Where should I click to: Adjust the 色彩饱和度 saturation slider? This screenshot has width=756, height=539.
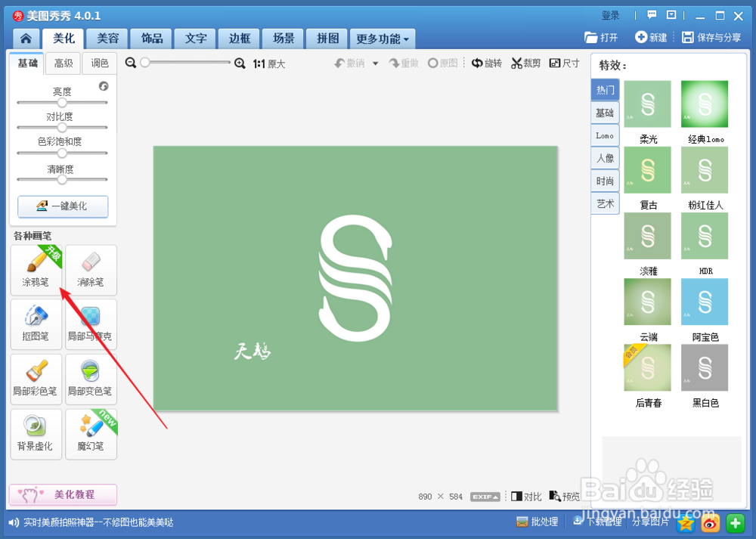62,153
